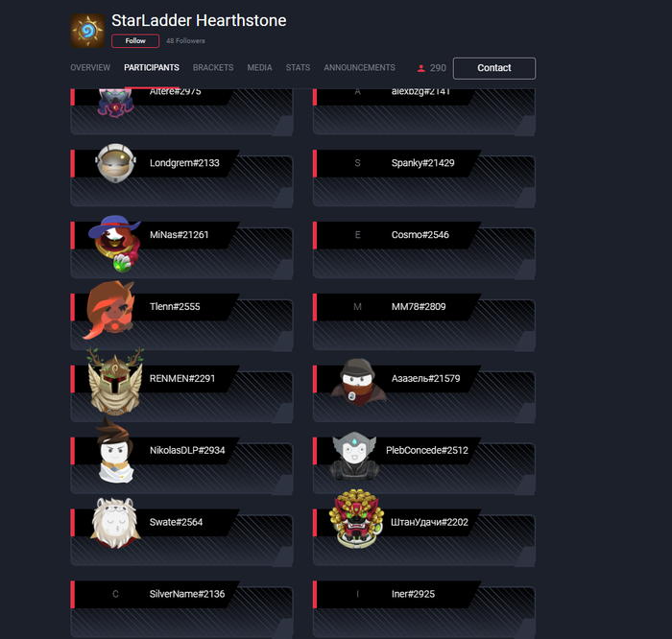Open Londgrem#2133's astronaut helmet avatar

[116, 163]
